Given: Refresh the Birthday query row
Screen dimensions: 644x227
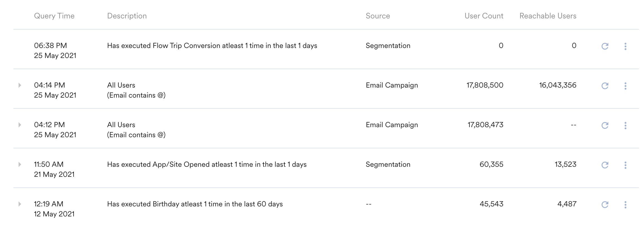Looking at the screenshot, I should click(x=605, y=205).
